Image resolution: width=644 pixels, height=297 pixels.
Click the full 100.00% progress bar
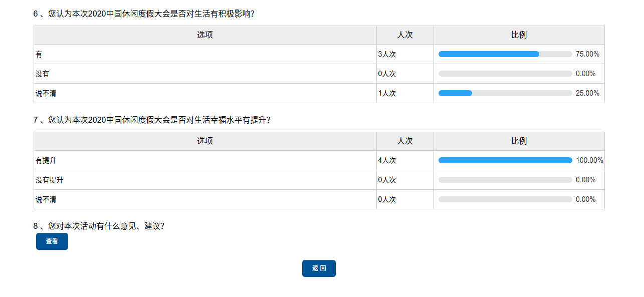[505, 160]
